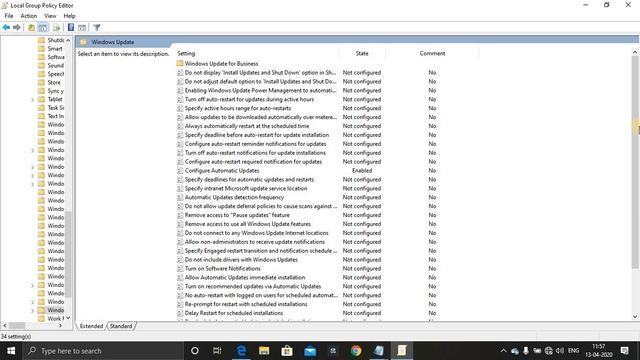
Task: Open the Help book toolbar icon
Action: (x=71, y=28)
